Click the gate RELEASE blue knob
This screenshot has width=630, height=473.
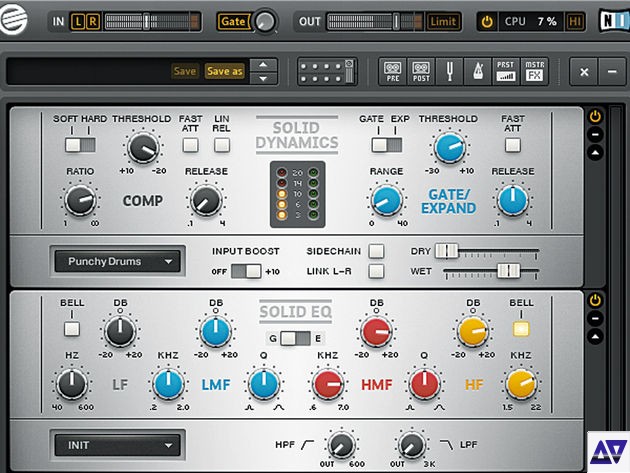coord(513,200)
